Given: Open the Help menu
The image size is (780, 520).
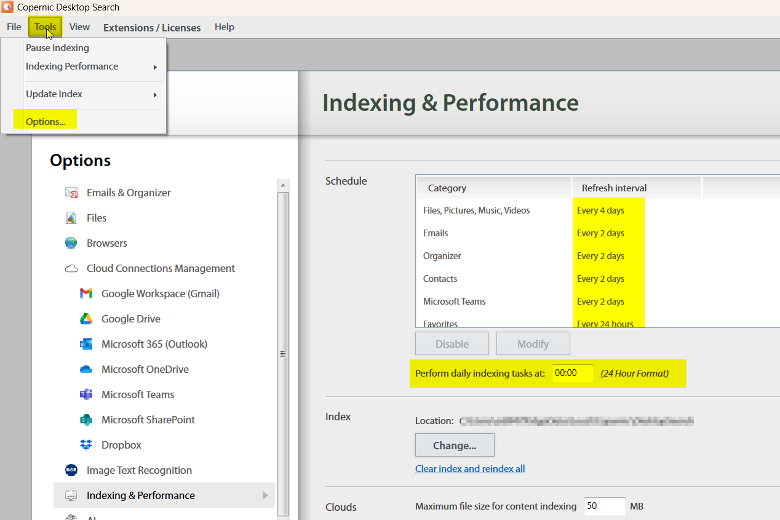Looking at the screenshot, I should (224, 27).
